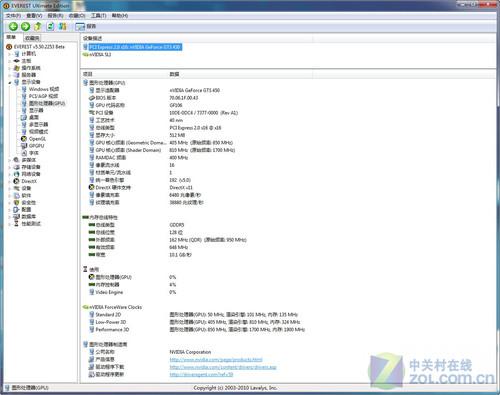Image resolution: width=500 pixels, height=395 pixels.
Task: Open the 工具(T) menu
Action: click(99, 16)
